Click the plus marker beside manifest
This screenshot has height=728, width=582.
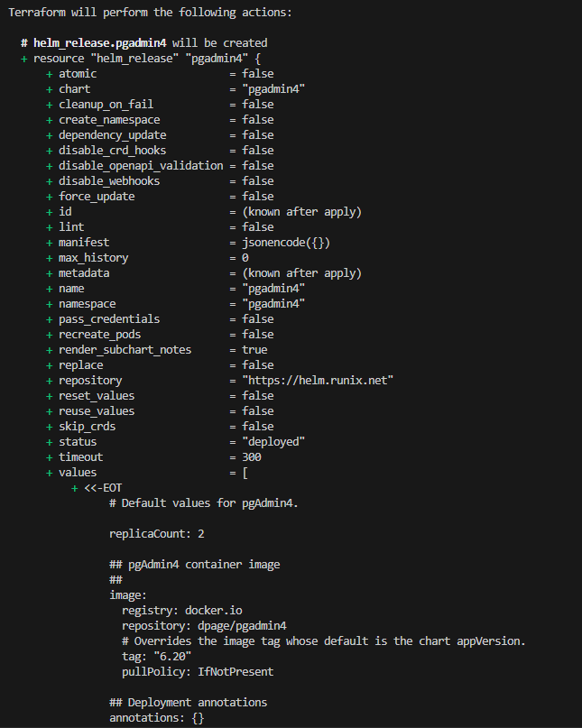point(50,244)
